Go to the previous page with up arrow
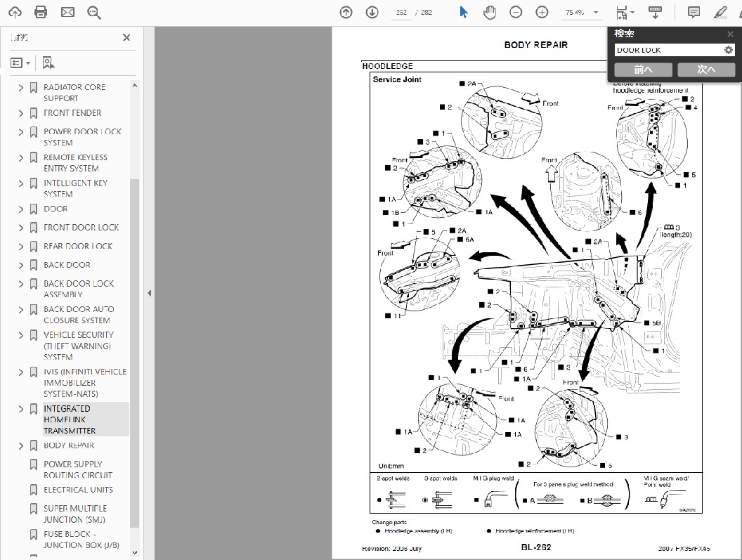Screen dimensions: 742x560 (346, 13)
